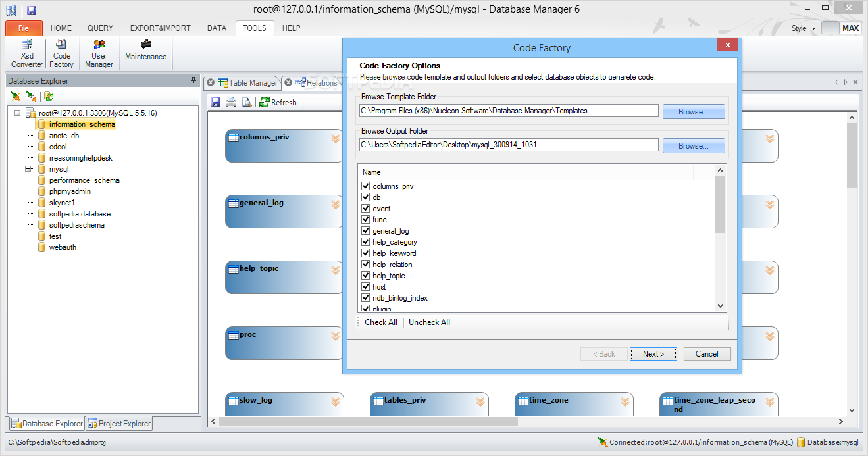Open the Maintenance tool
Image resolution: width=868 pixels, height=456 pixels.
click(145, 50)
